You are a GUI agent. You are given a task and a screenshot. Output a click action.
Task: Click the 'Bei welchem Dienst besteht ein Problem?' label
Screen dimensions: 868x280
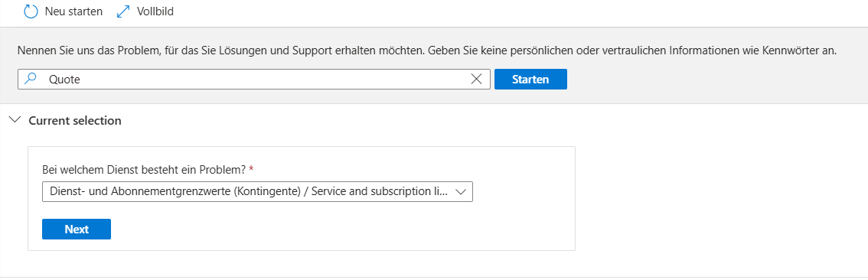[x=144, y=170]
